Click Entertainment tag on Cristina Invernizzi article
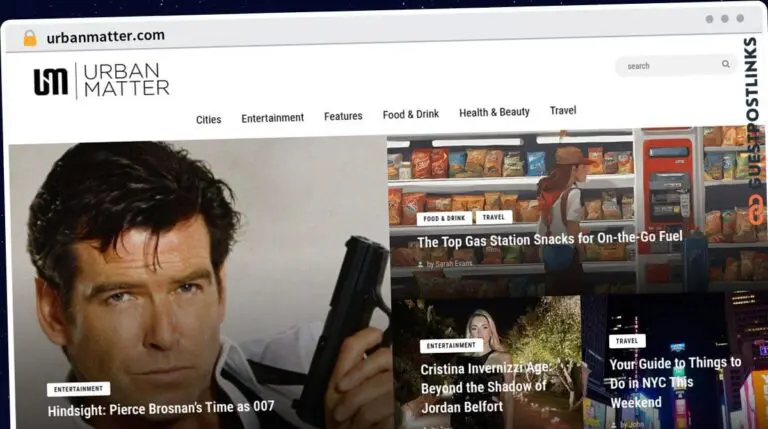Image resolution: width=768 pixels, height=429 pixels. pos(451,345)
